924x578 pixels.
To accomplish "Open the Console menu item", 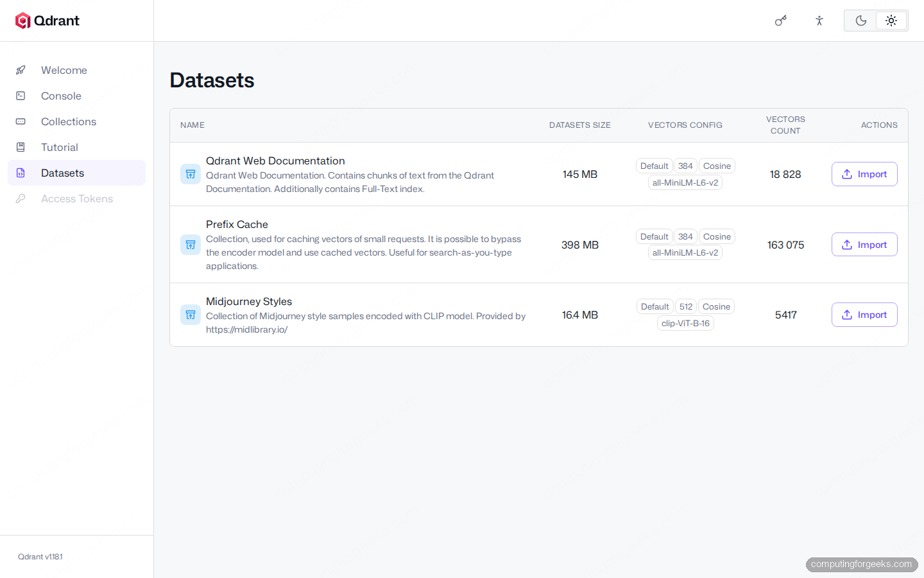I will [77, 96].
